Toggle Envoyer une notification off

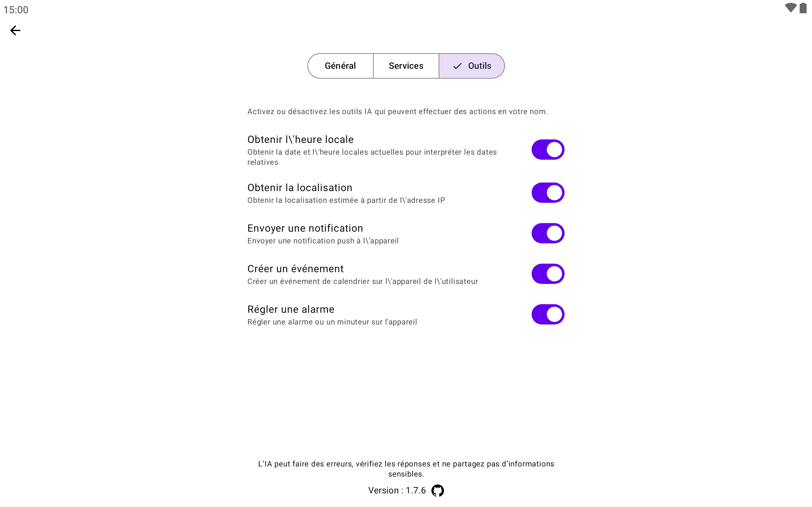point(547,234)
